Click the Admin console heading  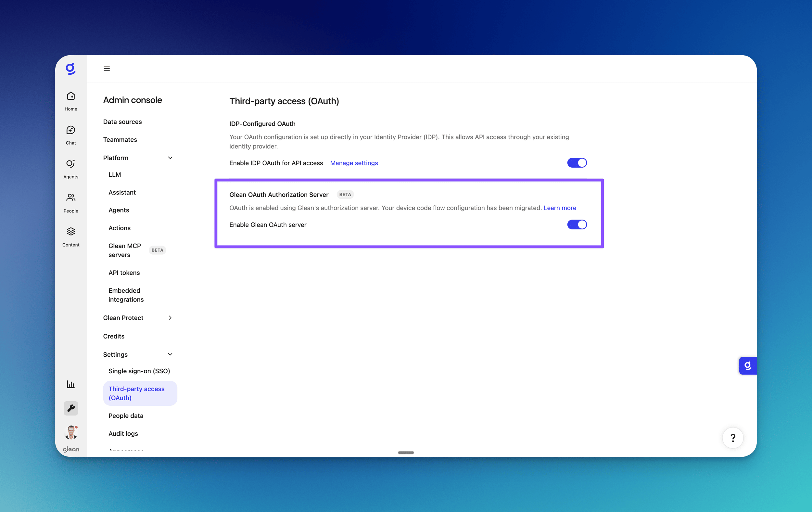point(133,100)
